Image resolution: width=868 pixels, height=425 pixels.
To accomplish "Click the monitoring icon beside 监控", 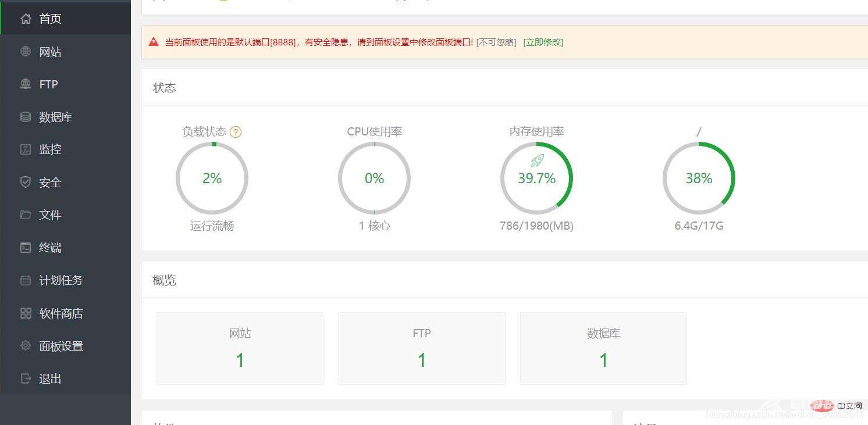I will [26, 149].
